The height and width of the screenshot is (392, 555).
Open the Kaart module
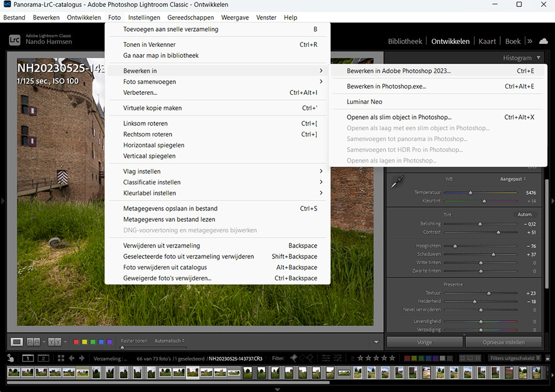(487, 42)
